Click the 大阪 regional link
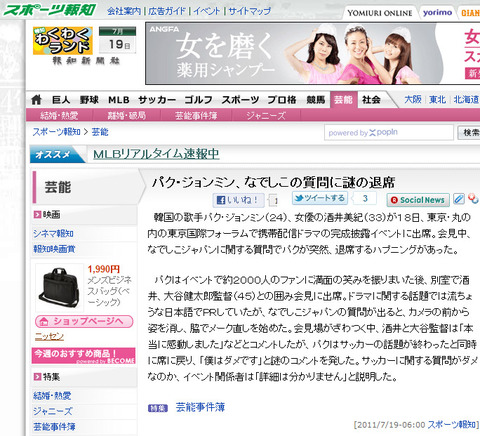480x436 pixels. 413,99
